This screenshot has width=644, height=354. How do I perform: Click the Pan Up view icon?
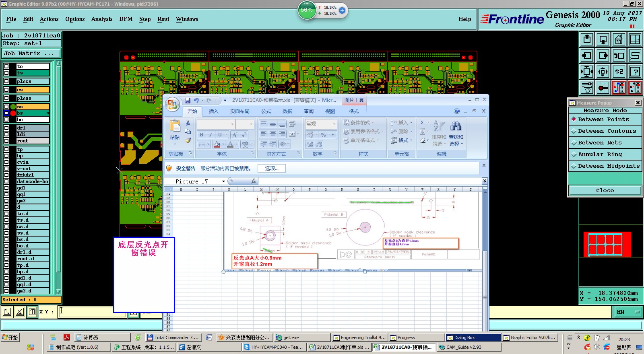pos(587,39)
